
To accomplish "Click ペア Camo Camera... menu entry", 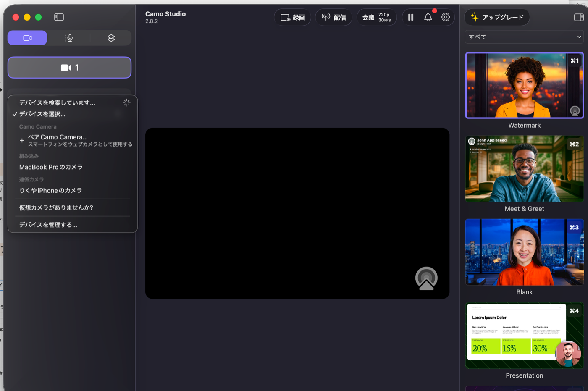I will tap(73, 140).
